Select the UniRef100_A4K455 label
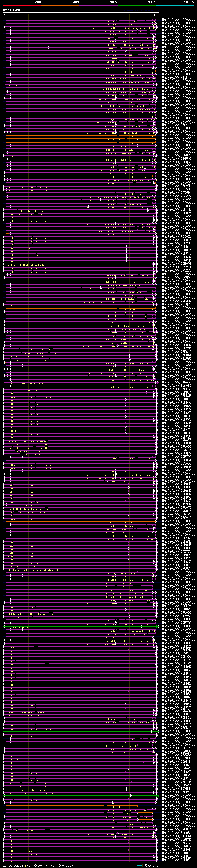The image size is (197, 868). pos(177,382)
